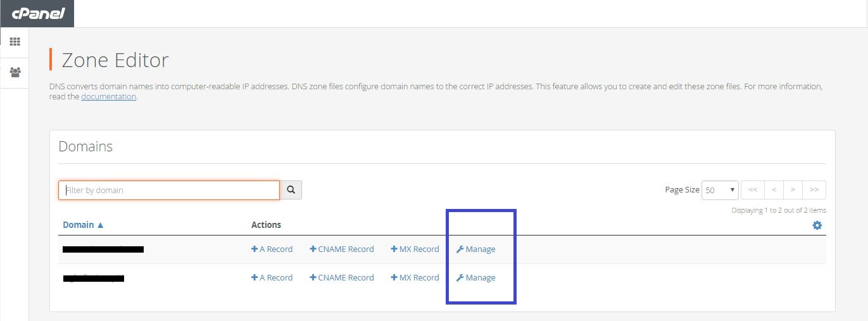This screenshot has height=321, width=868.
Task: Open the table settings gear icon
Action: (817, 225)
